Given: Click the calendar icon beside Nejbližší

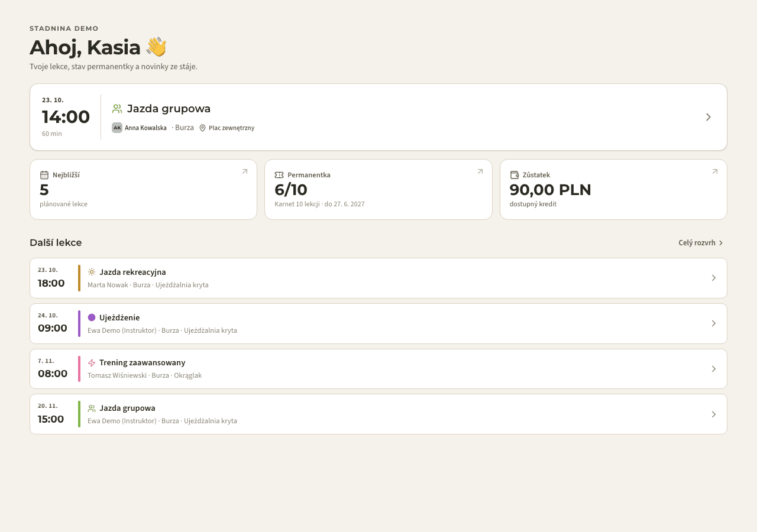Looking at the screenshot, I should 44,175.
